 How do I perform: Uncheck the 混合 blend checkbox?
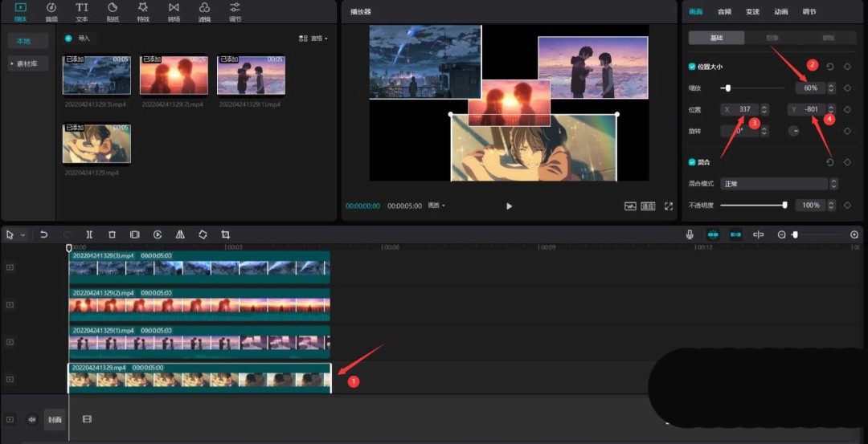coord(692,162)
